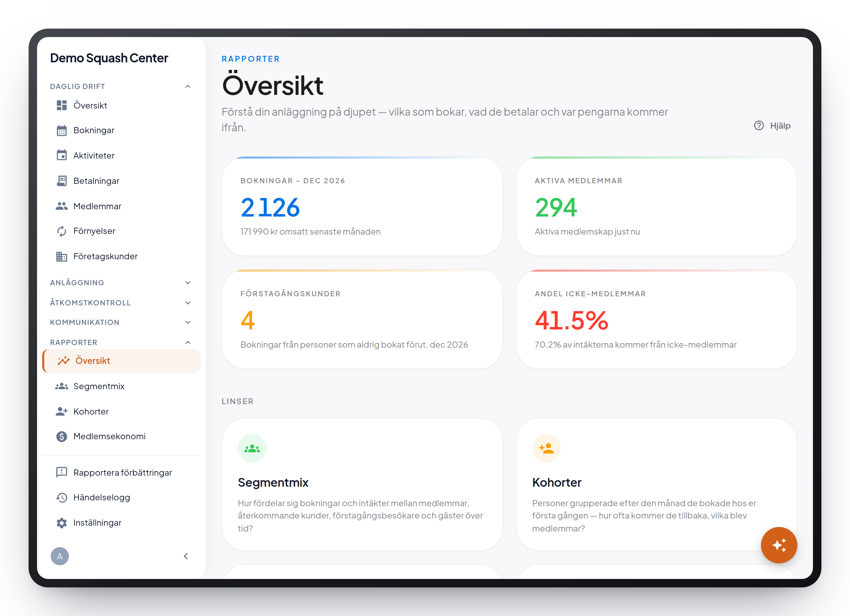This screenshot has height=616, width=850.
Task: Click the Hjälp help link
Action: click(x=772, y=126)
